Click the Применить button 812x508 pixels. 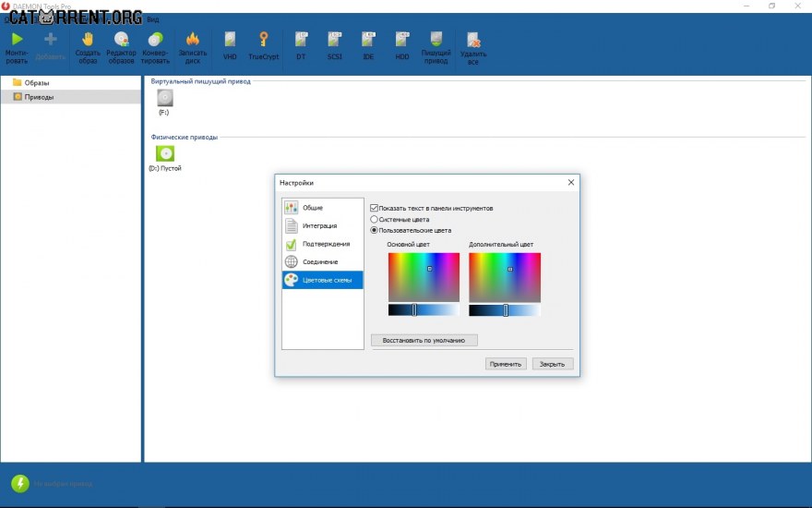click(x=506, y=364)
